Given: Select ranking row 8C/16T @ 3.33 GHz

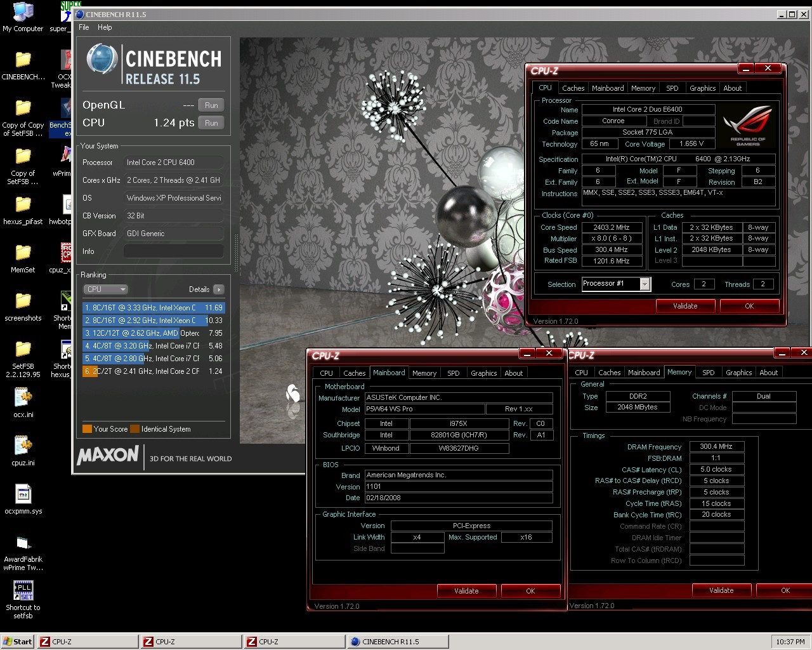Looking at the screenshot, I should coord(154,308).
